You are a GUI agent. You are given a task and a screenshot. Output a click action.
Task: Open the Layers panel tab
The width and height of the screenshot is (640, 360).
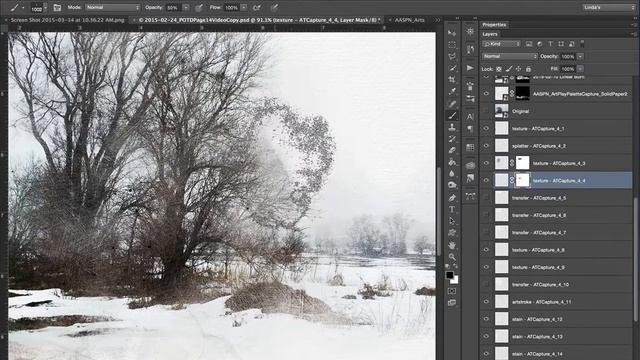[490, 34]
